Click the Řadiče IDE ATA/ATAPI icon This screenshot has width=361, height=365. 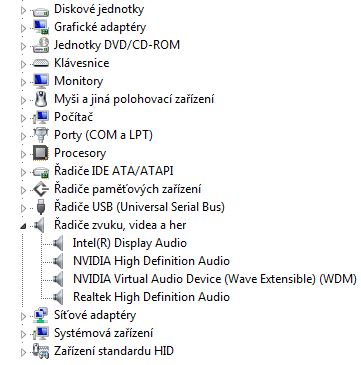41,172
